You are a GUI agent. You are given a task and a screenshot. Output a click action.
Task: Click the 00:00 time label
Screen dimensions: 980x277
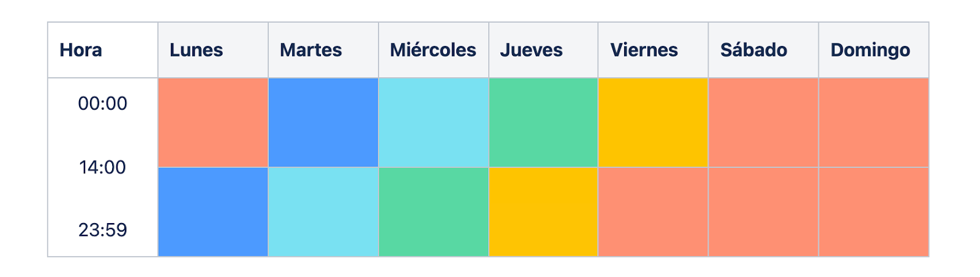click(x=103, y=104)
